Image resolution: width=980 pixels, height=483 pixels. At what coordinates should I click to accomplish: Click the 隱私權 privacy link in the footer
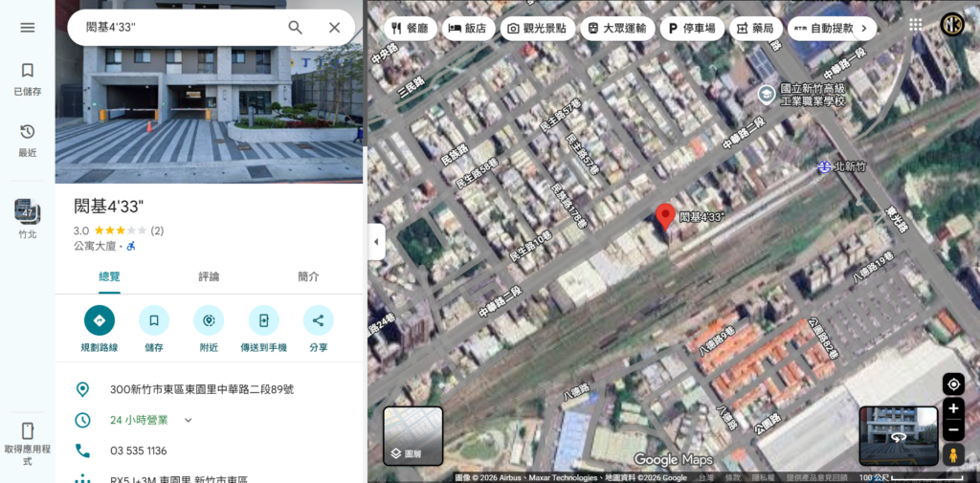click(763, 478)
